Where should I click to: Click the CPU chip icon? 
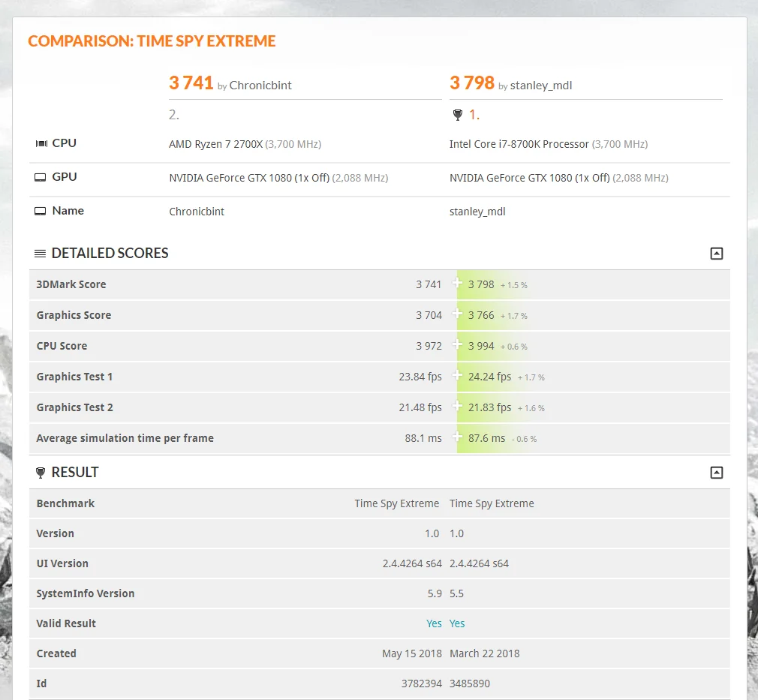tap(41, 143)
